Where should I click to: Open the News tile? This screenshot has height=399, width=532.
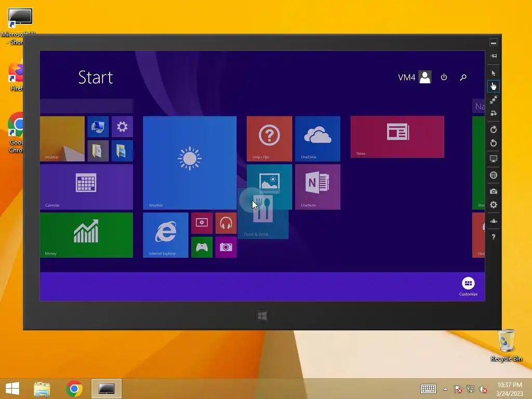pos(397,137)
